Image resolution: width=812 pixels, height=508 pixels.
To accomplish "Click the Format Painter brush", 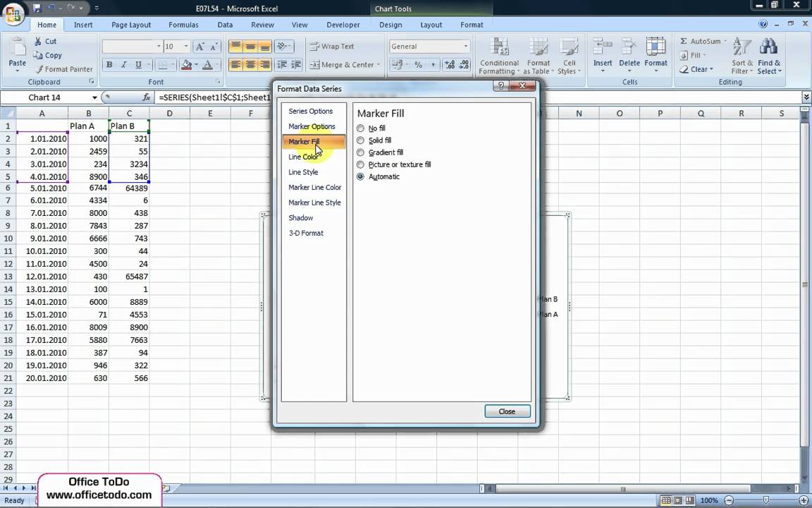I will click(x=39, y=69).
